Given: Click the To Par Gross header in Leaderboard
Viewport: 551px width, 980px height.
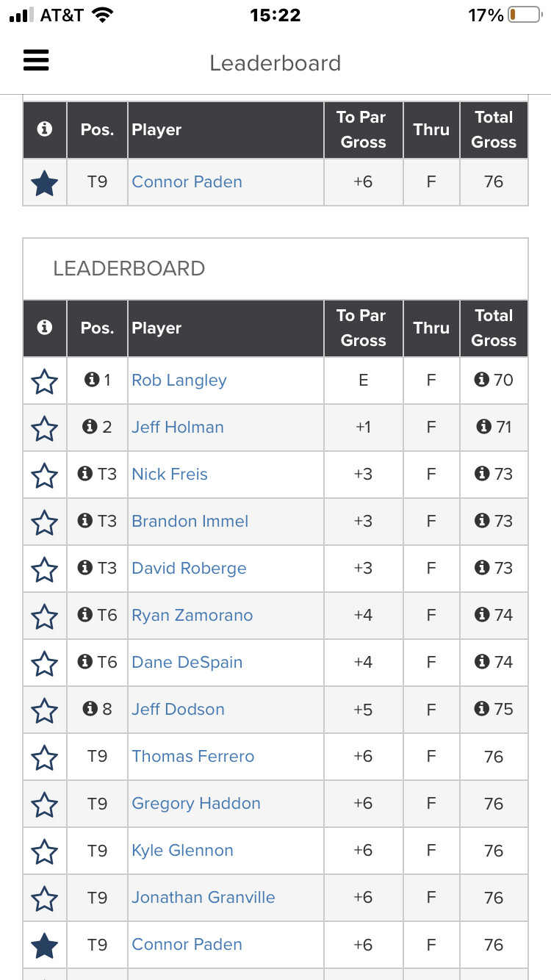Looking at the screenshot, I should click(x=363, y=328).
